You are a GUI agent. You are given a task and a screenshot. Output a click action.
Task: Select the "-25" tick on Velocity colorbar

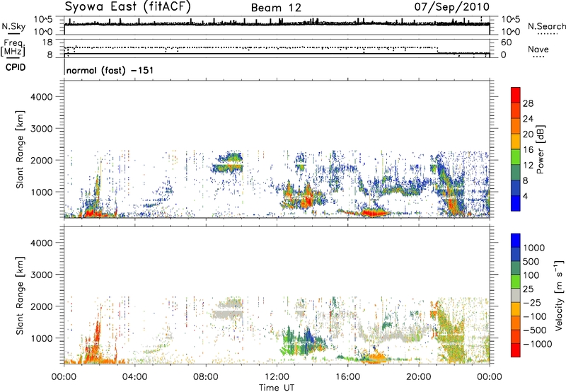[x=532, y=302]
